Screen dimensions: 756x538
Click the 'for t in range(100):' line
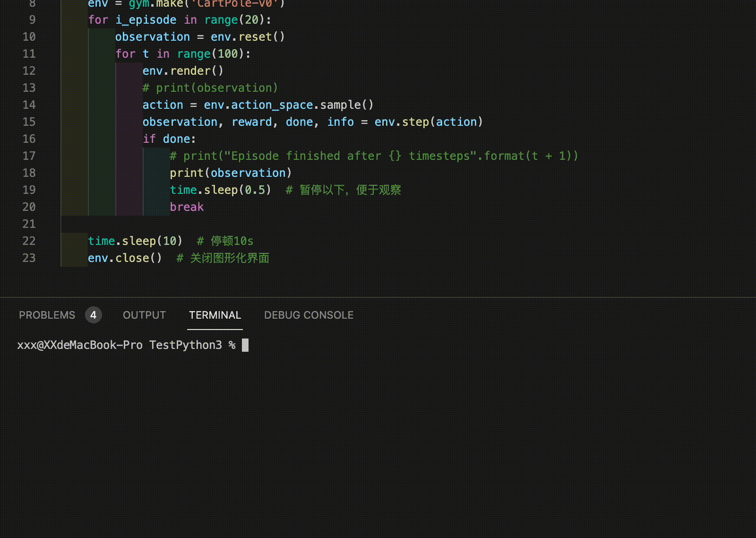[183, 54]
